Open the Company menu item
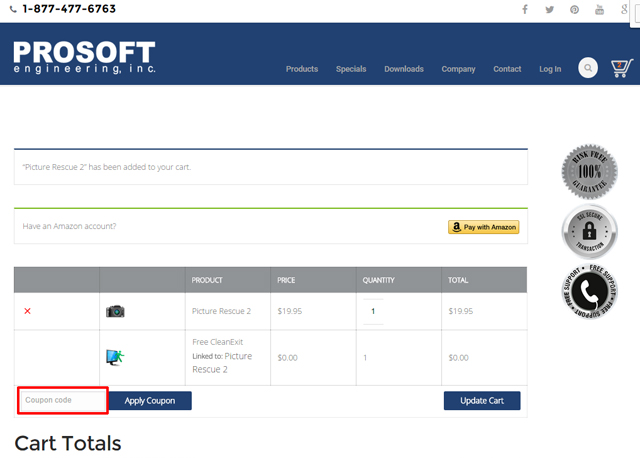The width and height of the screenshot is (640, 458). coord(458,69)
